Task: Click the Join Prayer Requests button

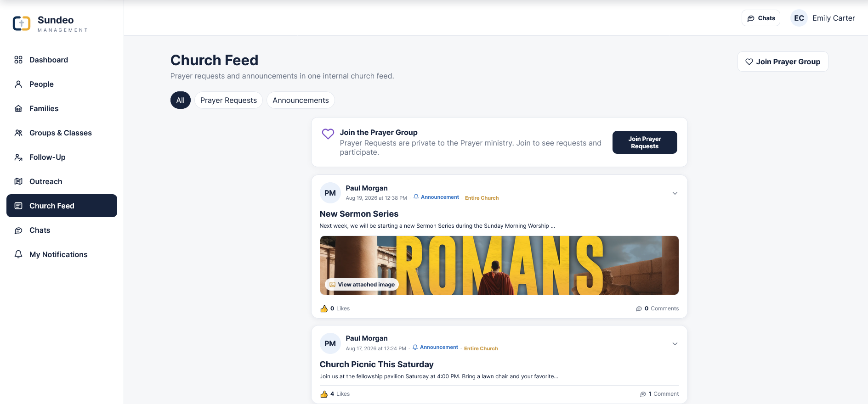Action: point(645,142)
